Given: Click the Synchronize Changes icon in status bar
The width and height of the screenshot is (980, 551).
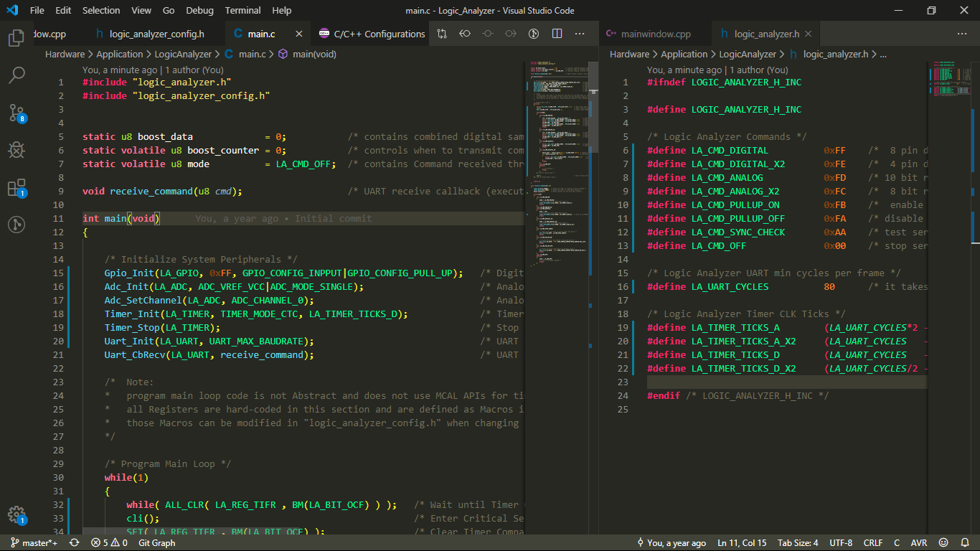Looking at the screenshot, I should tap(74, 543).
